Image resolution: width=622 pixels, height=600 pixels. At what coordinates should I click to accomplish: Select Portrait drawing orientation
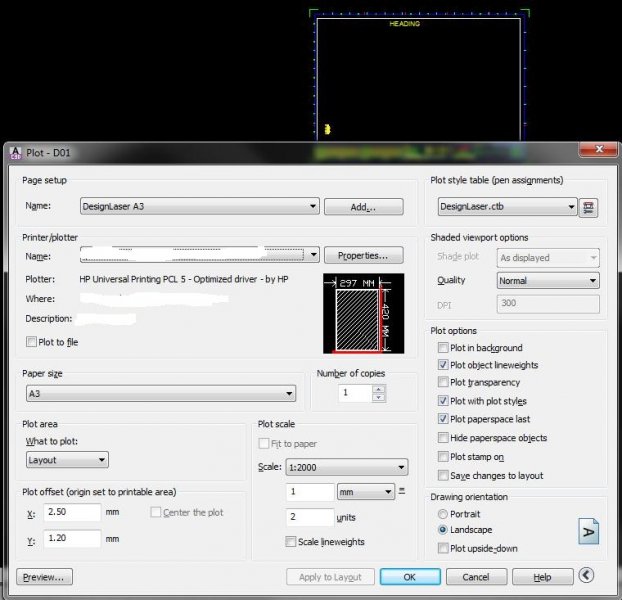tap(443, 513)
